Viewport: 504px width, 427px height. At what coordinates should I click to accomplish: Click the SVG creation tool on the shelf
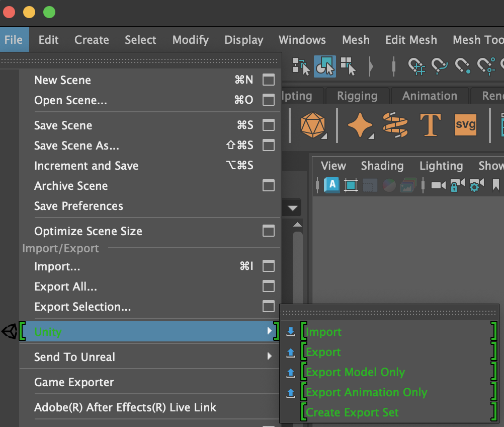(465, 125)
